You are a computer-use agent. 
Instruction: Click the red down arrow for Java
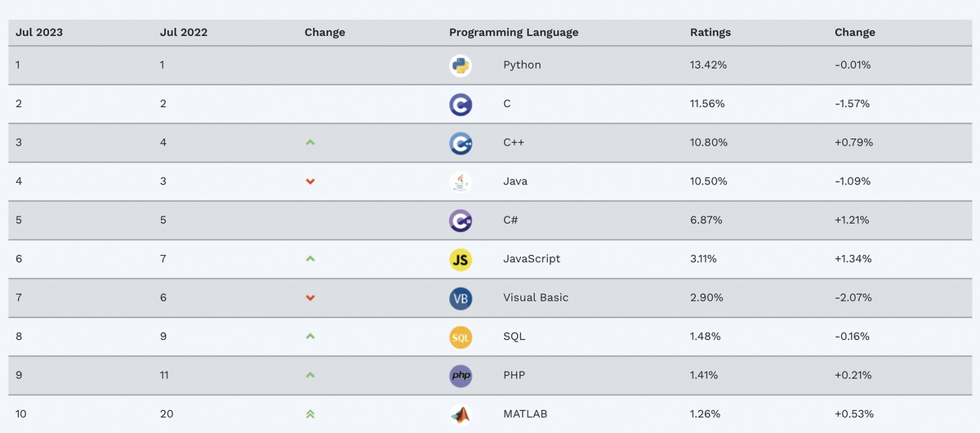pyautogui.click(x=310, y=181)
